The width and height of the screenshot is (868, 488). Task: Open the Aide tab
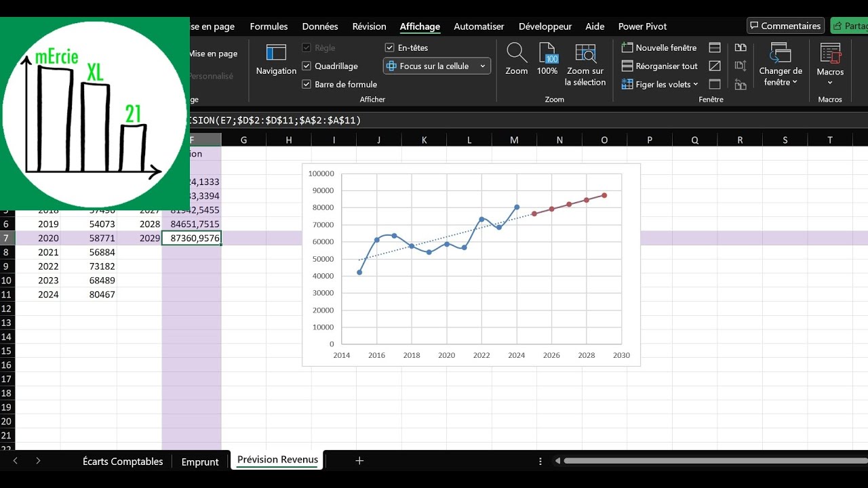pyautogui.click(x=595, y=26)
